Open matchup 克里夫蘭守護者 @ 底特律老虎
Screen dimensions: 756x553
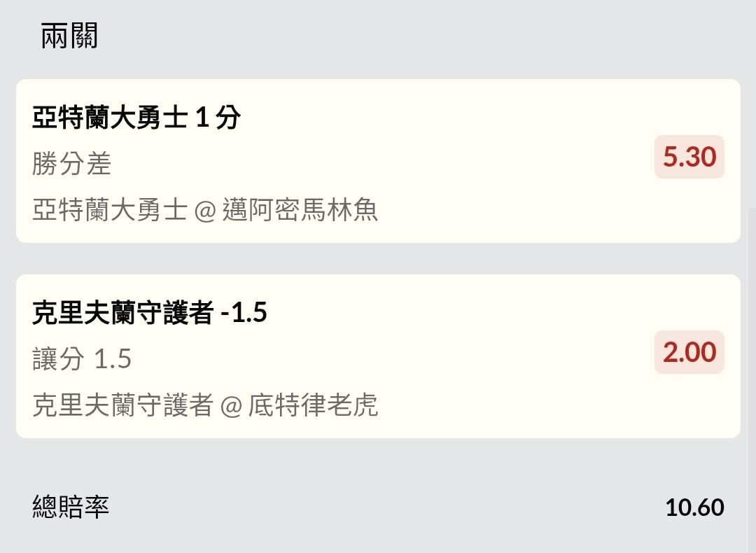(205, 405)
